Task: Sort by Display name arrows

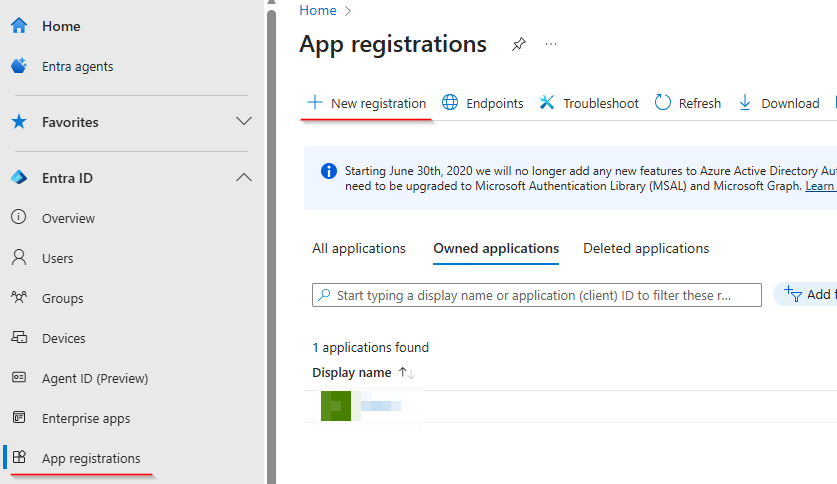Action: click(407, 372)
